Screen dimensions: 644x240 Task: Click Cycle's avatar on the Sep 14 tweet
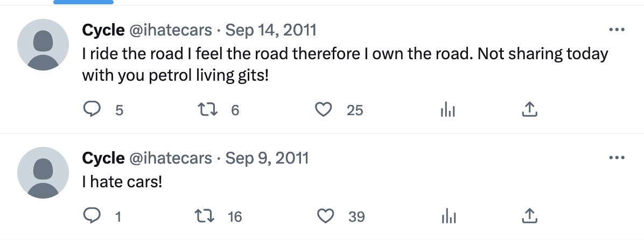coord(43,45)
